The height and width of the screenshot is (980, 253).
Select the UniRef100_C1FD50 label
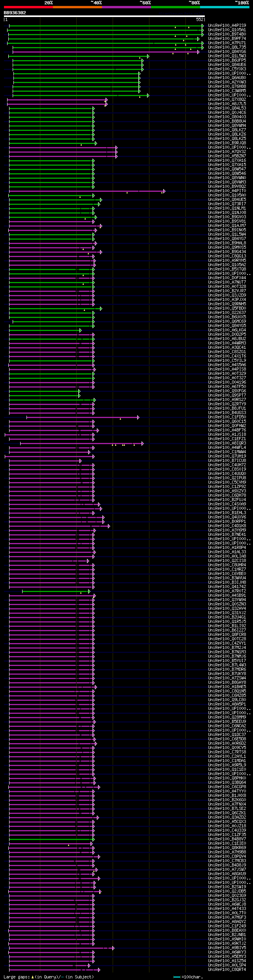pyautogui.click(x=227, y=417)
